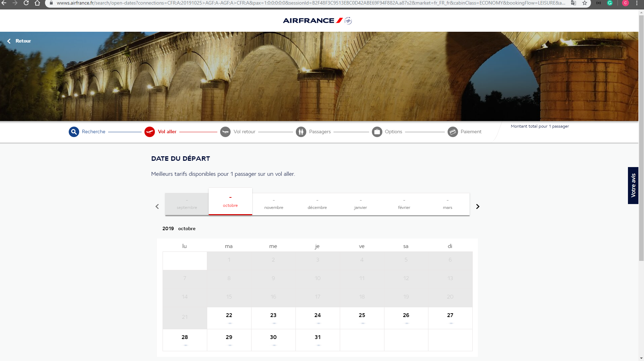This screenshot has width=644, height=361.
Task: Select the Options suitcase step icon
Action: (377, 131)
